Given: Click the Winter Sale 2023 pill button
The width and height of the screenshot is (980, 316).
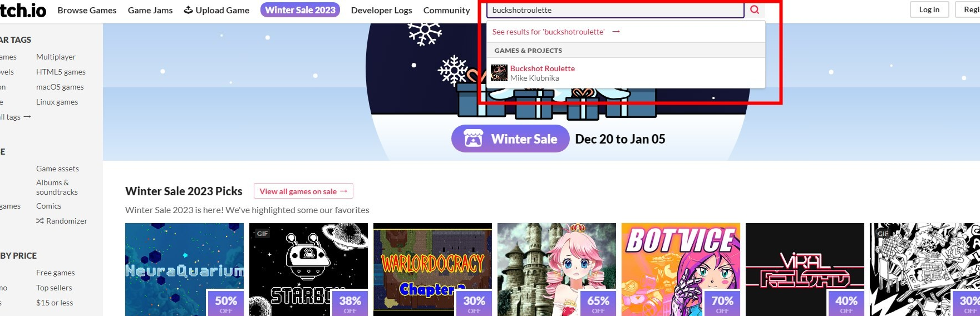Looking at the screenshot, I should point(300,10).
